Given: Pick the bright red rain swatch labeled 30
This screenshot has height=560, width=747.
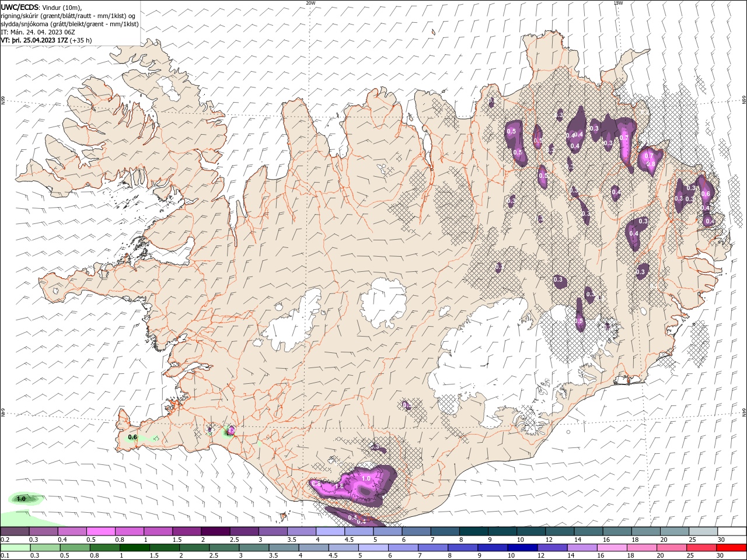Looking at the screenshot, I should pos(731,548).
